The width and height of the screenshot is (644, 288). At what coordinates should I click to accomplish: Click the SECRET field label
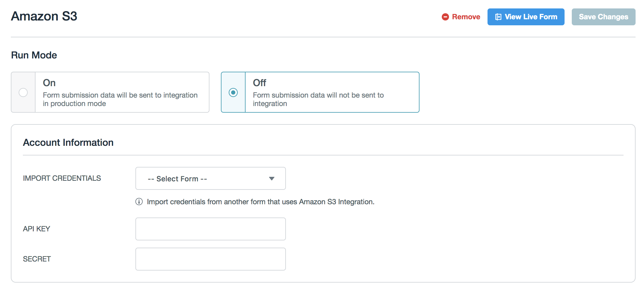pos(37,259)
